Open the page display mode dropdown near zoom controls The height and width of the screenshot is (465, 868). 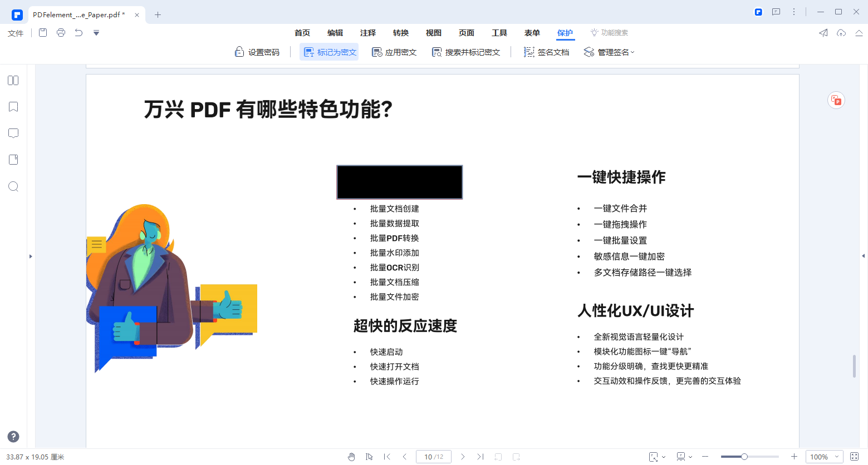[x=684, y=456]
